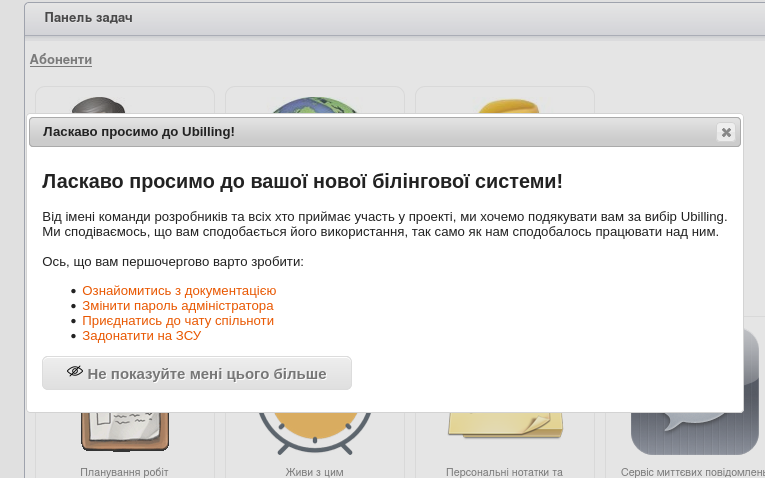Click the globe icon in Абоненти
The height and width of the screenshot is (478, 765).
point(315,105)
